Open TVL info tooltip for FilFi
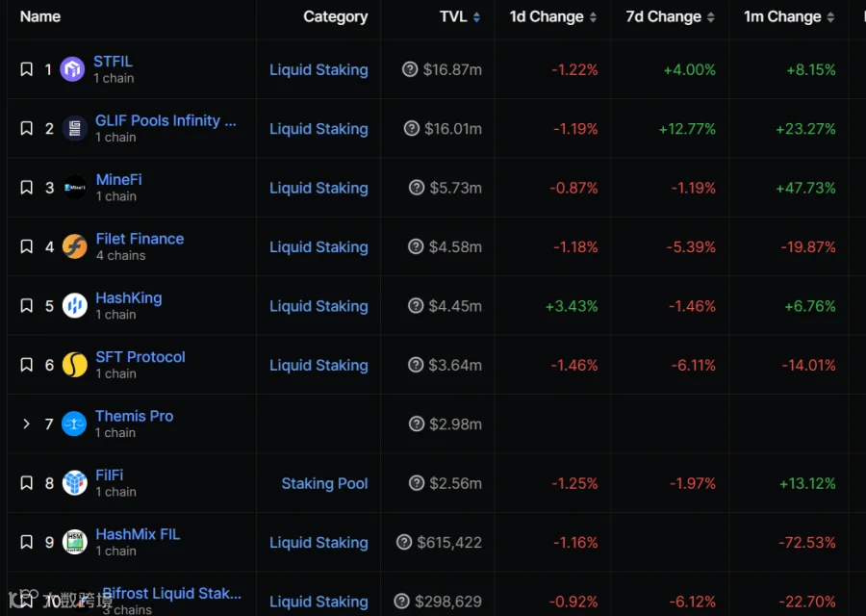The width and height of the screenshot is (866, 616). pos(417,483)
